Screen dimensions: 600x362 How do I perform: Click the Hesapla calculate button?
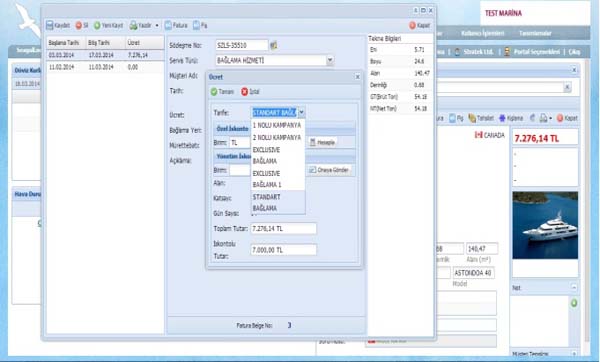pos(322,142)
